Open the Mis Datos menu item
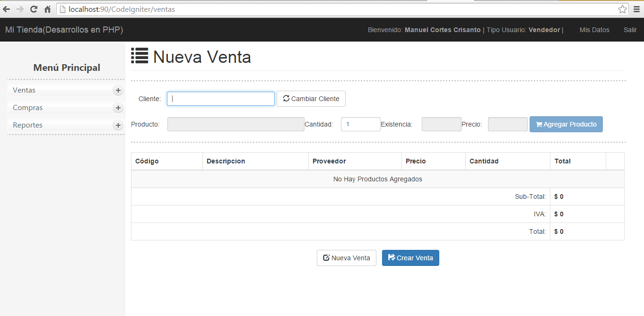Image resolution: width=644 pixels, height=316 pixels. tap(594, 30)
